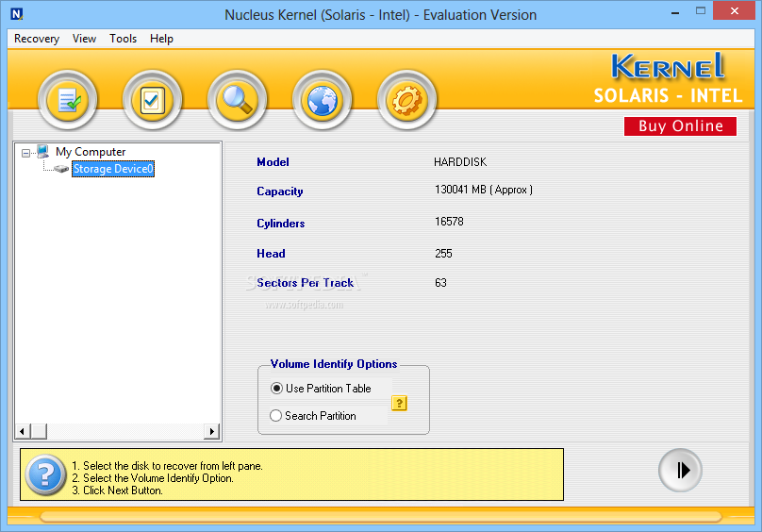Click the magnifying glass search icon
Image resolution: width=762 pixels, height=532 pixels.
(237, 101)
